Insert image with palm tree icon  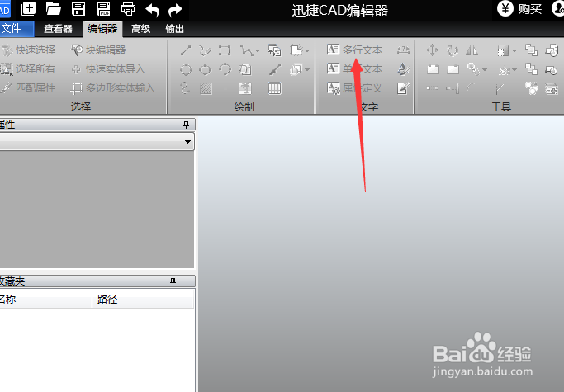click(245, 88)
